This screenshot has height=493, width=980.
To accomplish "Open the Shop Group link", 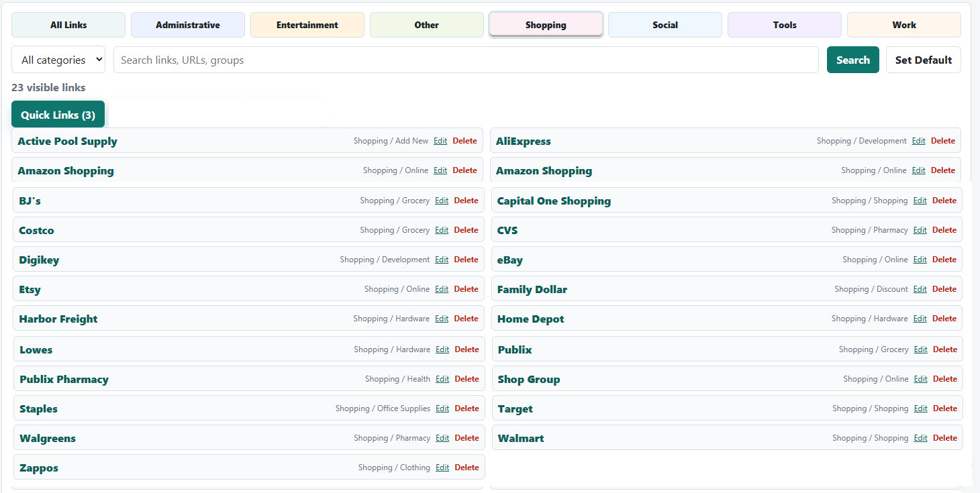I will (x=529, y=379).
